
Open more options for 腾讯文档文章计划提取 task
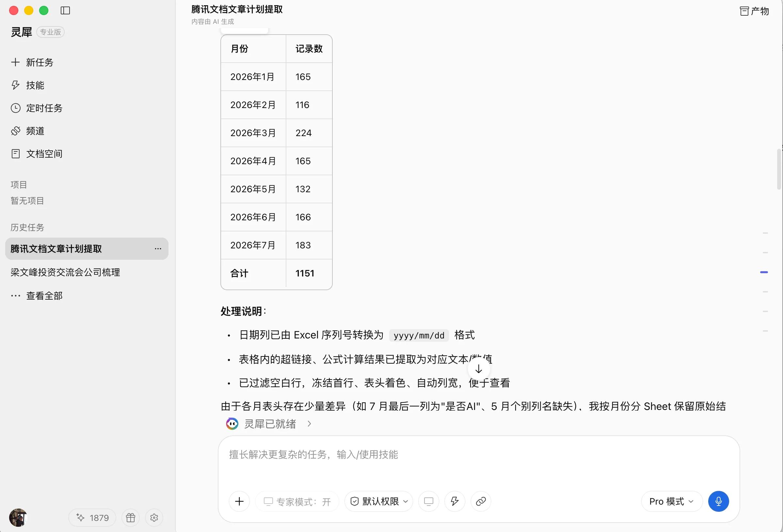point(158,249)
